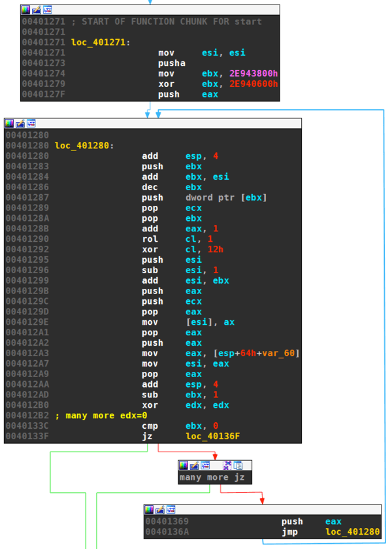
Task: Select the 'add eax, 1' instruction
Action: coord(180,229)
